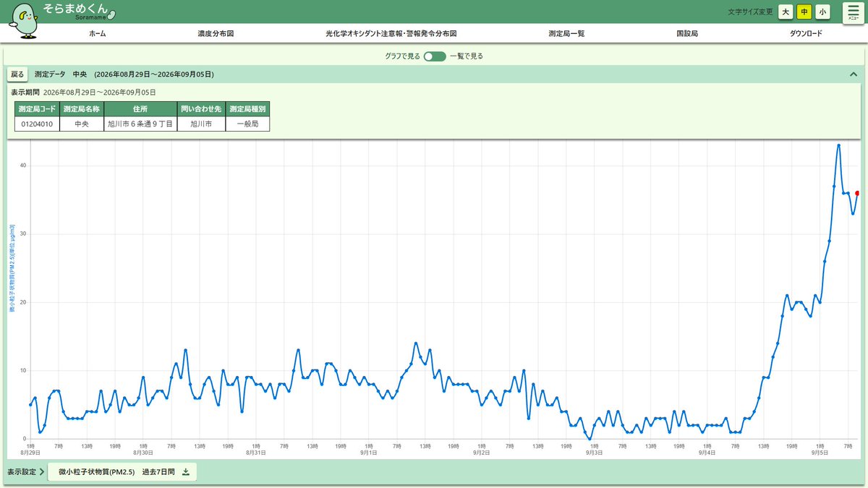This screenshot has width=868, height=488.
Task: Click the 9月2日 axis date label
Action: (481, 452)
